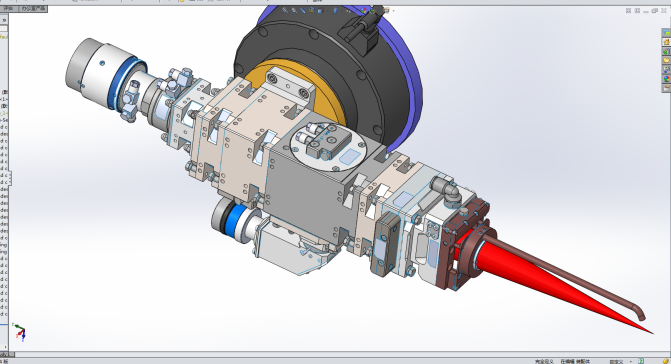Click the Apply Scene icon
The height and width of the screenshot is (364, 671).
pos(372,10)
